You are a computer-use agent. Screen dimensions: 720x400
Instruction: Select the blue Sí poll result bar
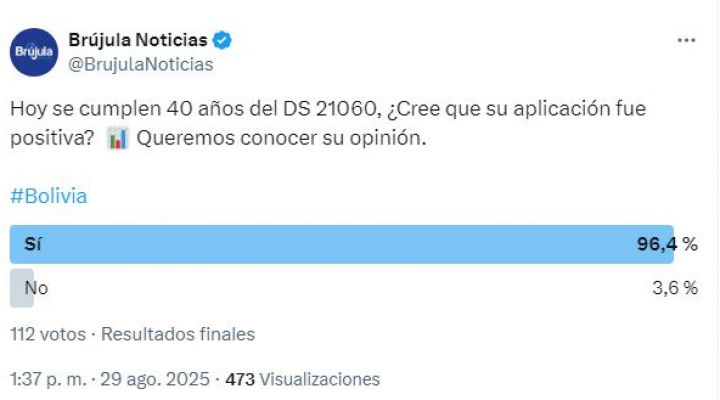pyautogui.click(x=342, y=244)
